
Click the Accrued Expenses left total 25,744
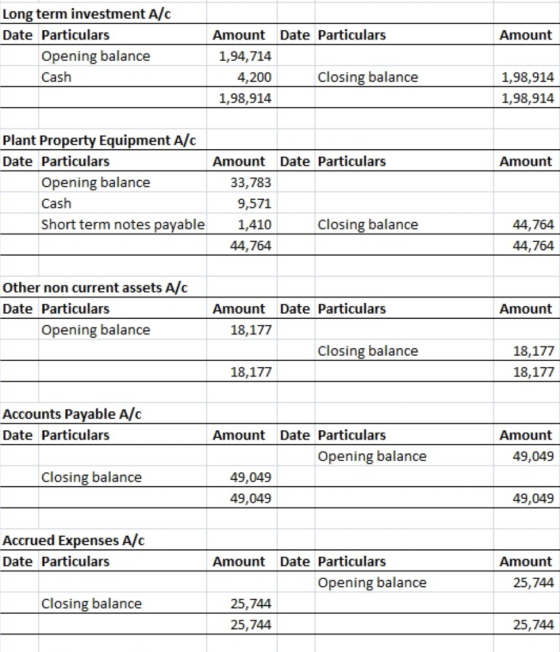pyautogui.click(x=251, y=625)
